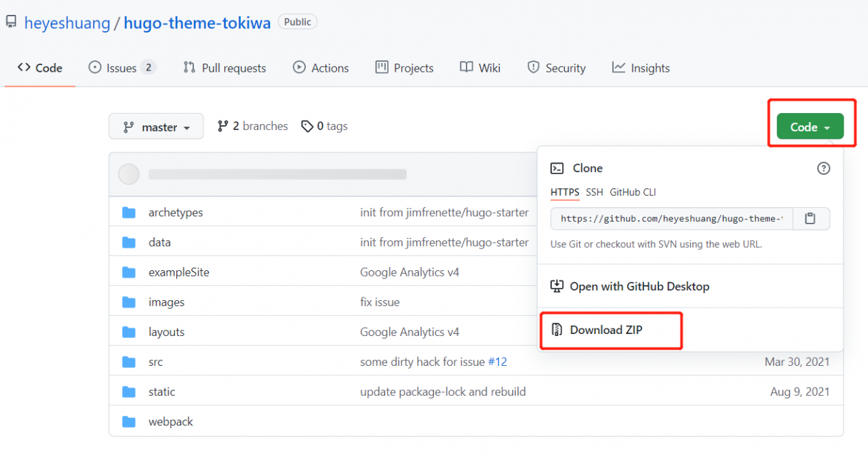The width and height of the screenshot is (868, 462).
Task: Click the repository icon beside heyeshuang
Action: point(11,22)
